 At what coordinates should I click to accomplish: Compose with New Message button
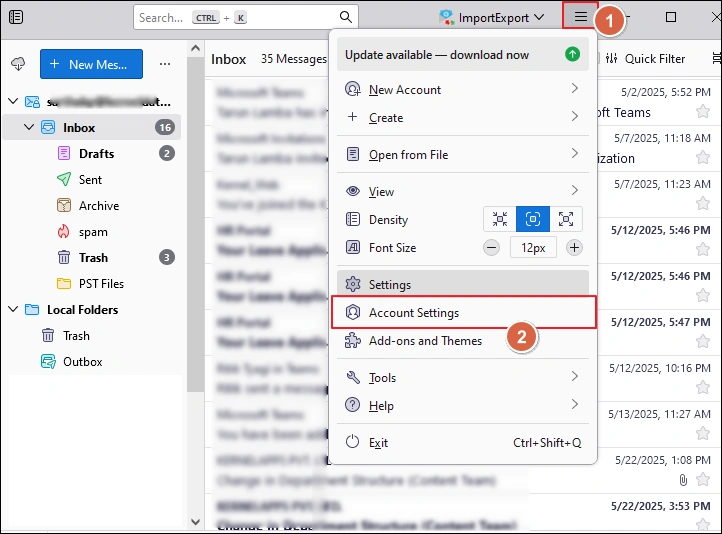pyautogui.click(x=91, y=64)
